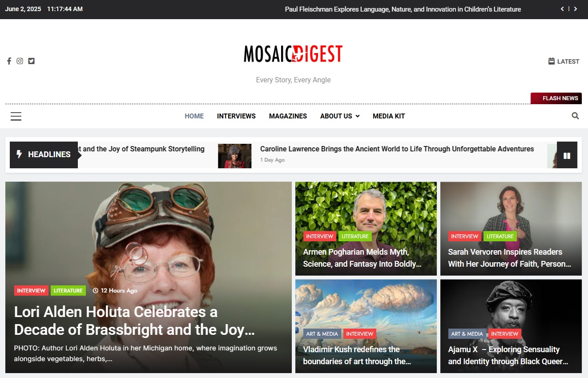This screenshot has width=588, height=378.
Task: Click the Latest calendar icon
Action: click(552, 61)
